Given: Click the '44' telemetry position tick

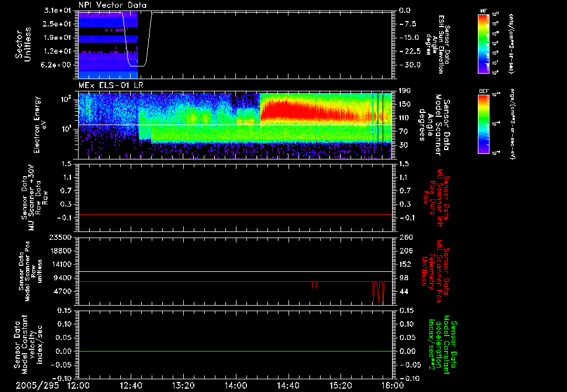Looking at the screenshot, I should coord(404,291).
